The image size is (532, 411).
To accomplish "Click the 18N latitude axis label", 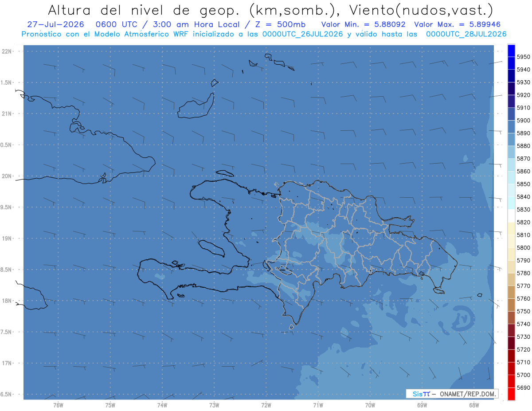I will (7, 301).
